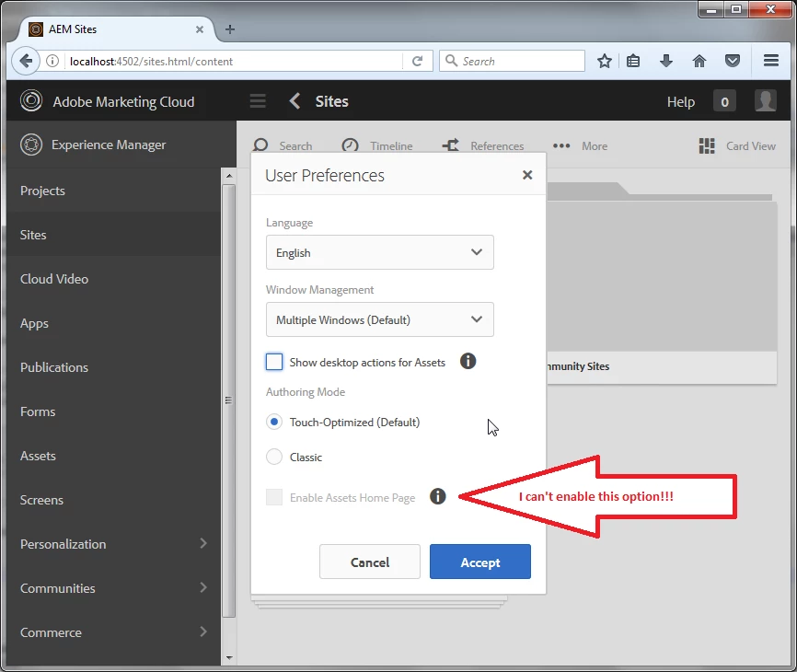The image size is (797, 672).
Task: Select Touch-Optimized (Default) authoring mode
Action: [274, 422]
